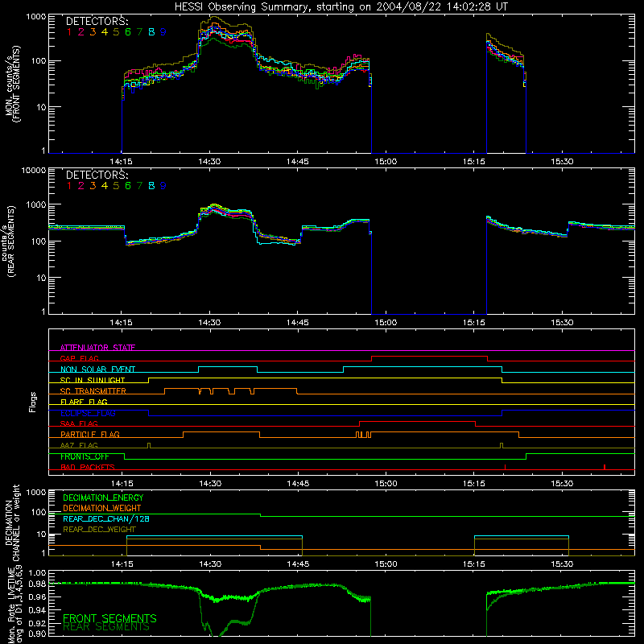Click 14:30 tick under front segments plot
This screenshot has width=644, height=644.
[209, 162]
